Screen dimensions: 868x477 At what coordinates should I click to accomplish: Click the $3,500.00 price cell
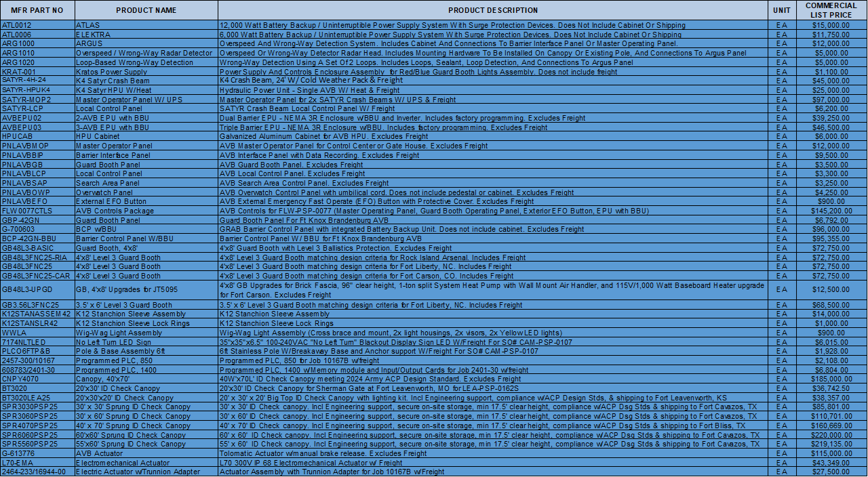(831, 165)
